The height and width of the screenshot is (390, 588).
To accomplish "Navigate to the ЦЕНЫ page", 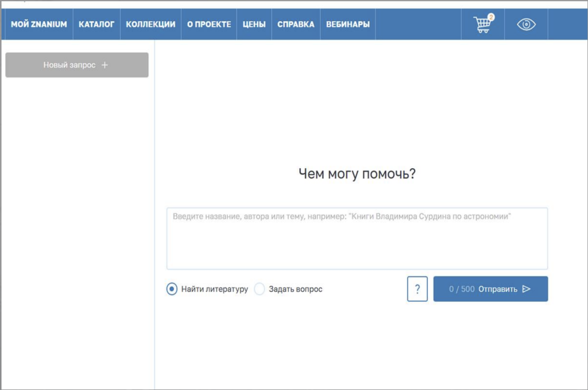I will tap(254, 25).
